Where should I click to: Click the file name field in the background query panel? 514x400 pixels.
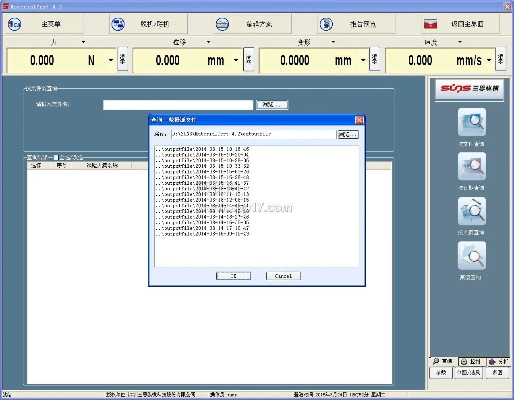coord(178,105)
